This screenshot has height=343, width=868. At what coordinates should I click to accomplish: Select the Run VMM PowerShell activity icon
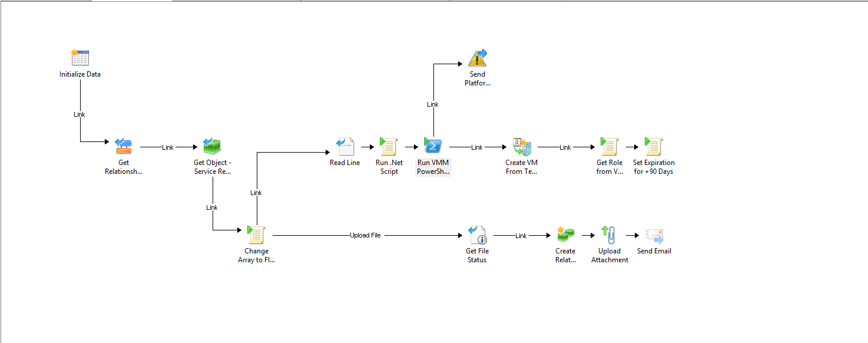[433, 146]
